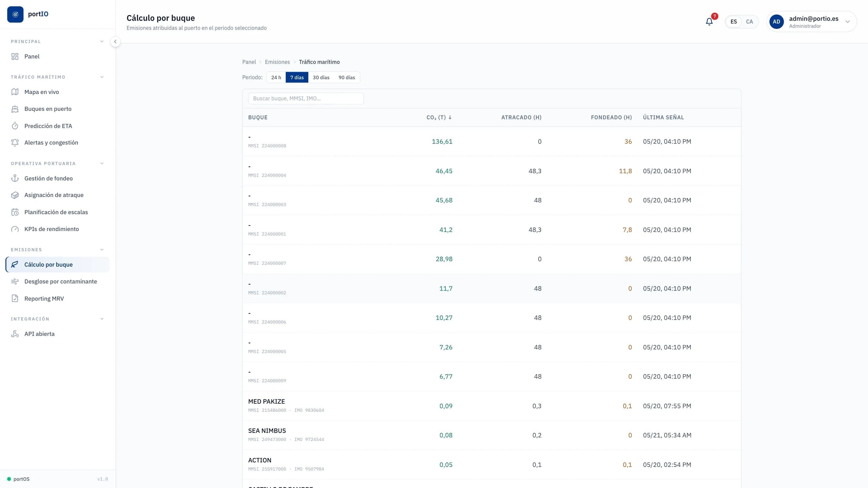The image size is (868, 488).
Task: Click the Gestión de fondeo anchor icon
Action: (15, 178)
